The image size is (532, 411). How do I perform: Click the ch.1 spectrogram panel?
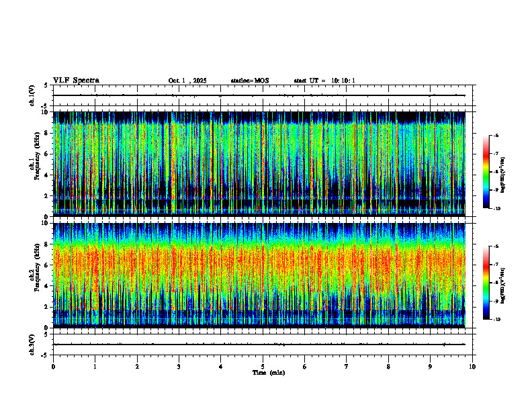(259, 163)
